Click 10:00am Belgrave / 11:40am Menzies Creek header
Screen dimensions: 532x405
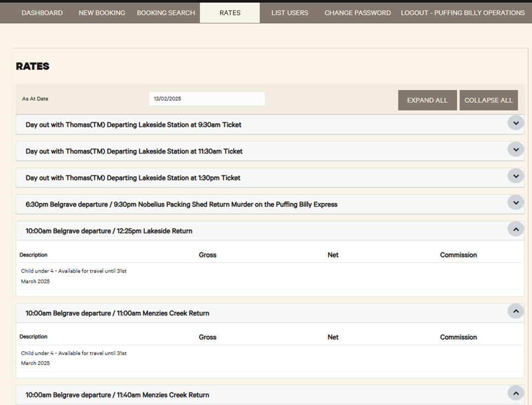coord(270,395)
